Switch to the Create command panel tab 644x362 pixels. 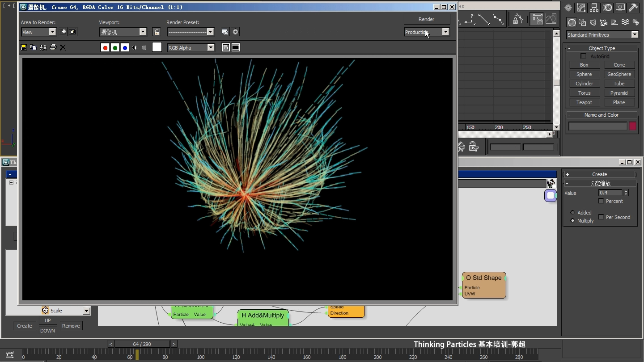(568, 8)
